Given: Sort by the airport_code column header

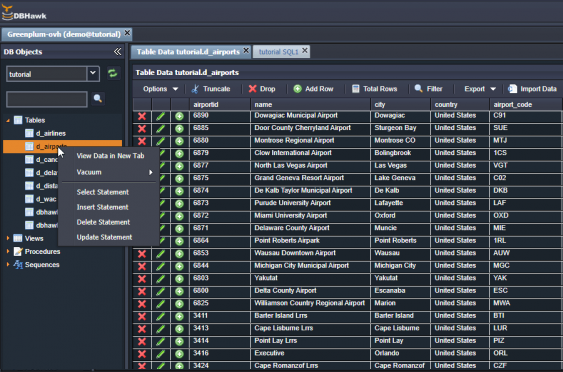Looking at the screenshot, I should pos(526,104).
